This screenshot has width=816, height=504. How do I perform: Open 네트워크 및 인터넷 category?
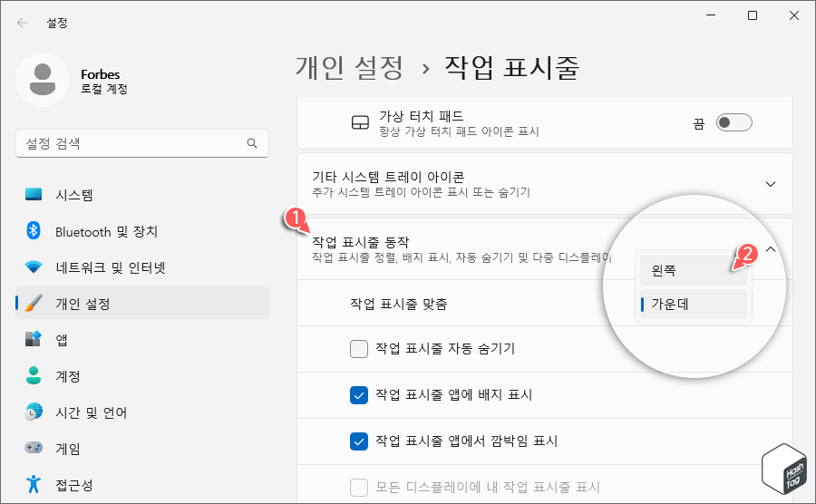tap(142, 267)
